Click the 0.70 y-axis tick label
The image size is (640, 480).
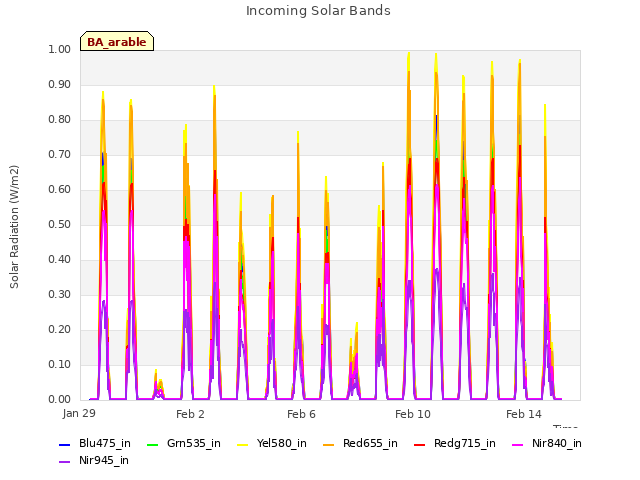60,155
